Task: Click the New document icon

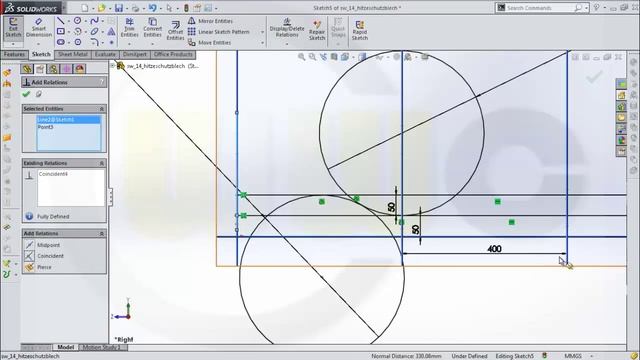Action: click(x=84, y=8)
